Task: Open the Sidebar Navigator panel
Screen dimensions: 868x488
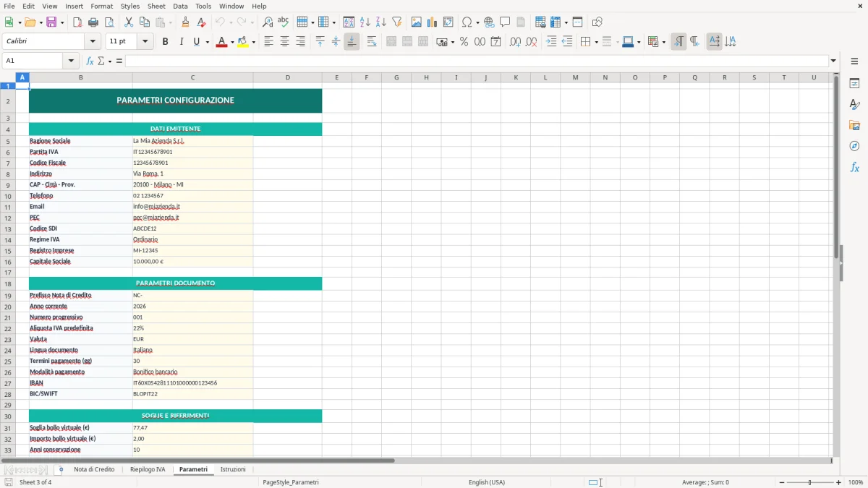Action: click(854, 146)
